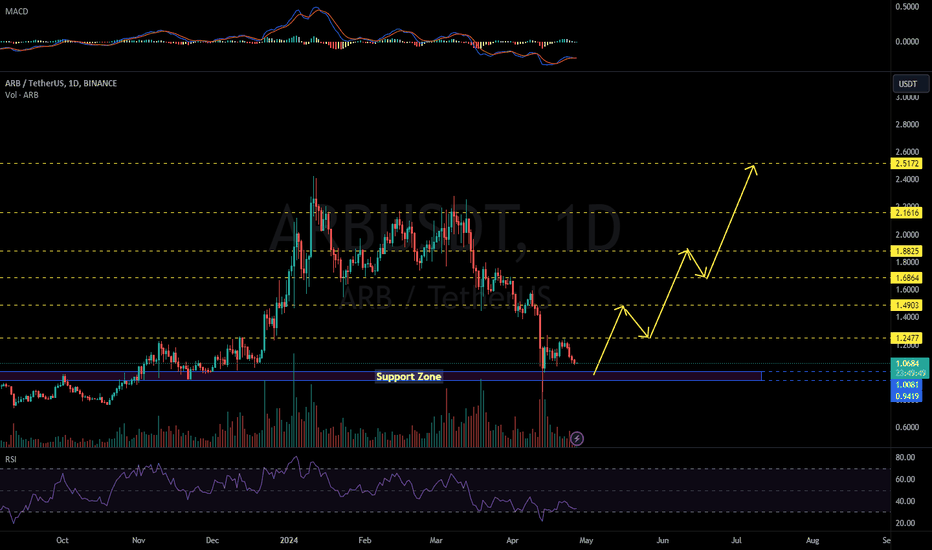Click the 2.1616 price level label

[x=906, y=213]
